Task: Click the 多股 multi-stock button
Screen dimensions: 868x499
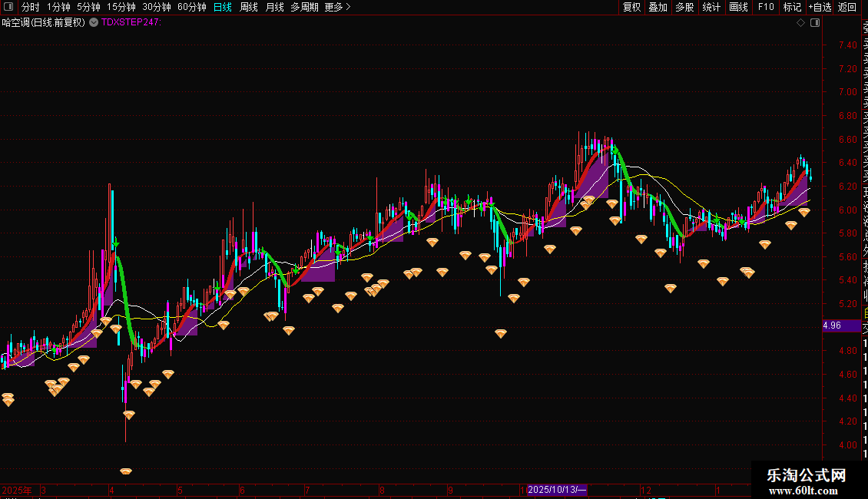Action: tap(684, 7)
